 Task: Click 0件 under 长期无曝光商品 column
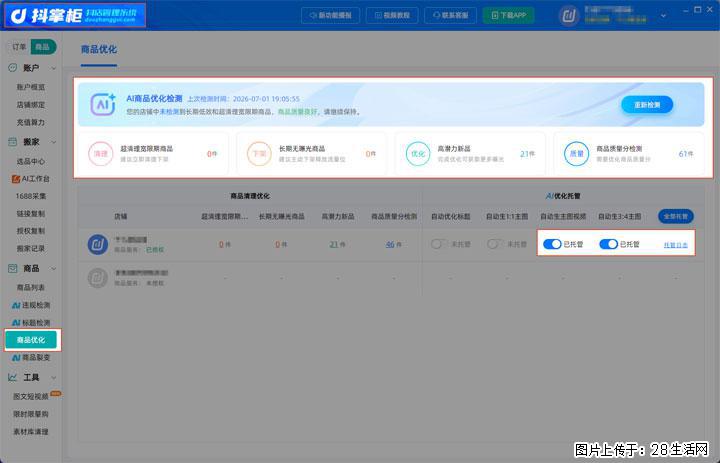coord(281,245)
